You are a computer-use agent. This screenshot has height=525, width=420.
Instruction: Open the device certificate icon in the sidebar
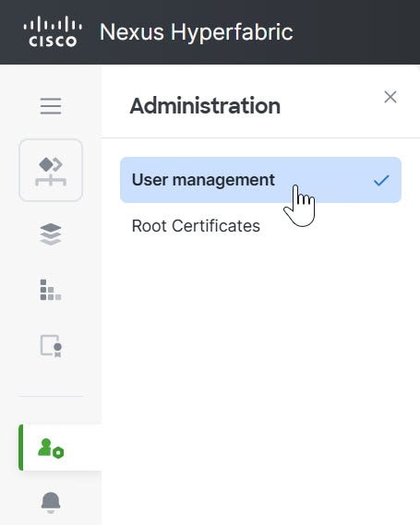(51, 346)
